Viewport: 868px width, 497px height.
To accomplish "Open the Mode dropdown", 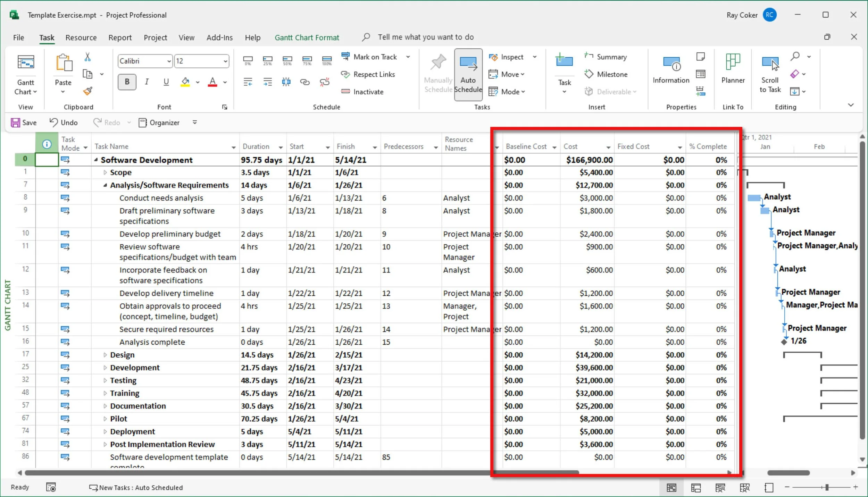I will (507, 92).
